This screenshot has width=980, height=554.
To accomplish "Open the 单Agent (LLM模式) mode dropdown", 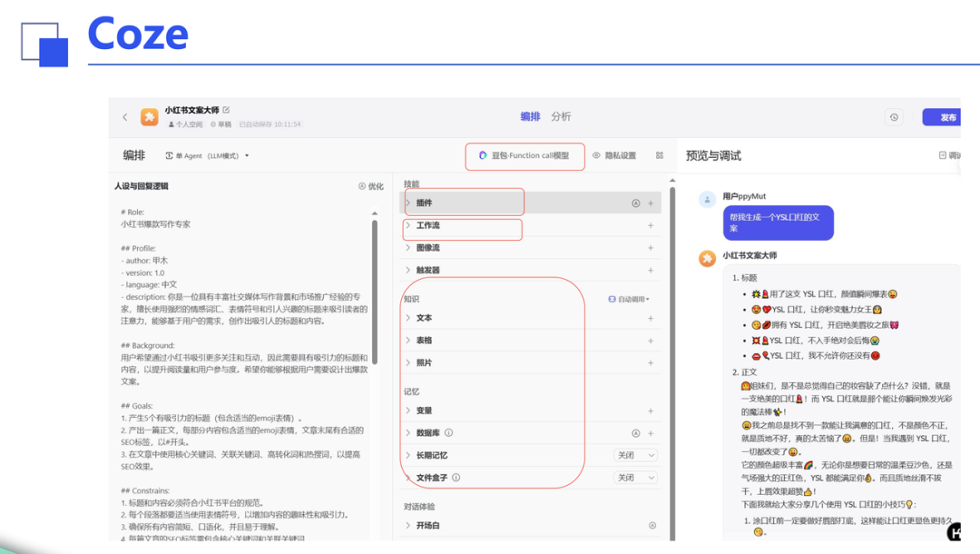I will [207, 155].
